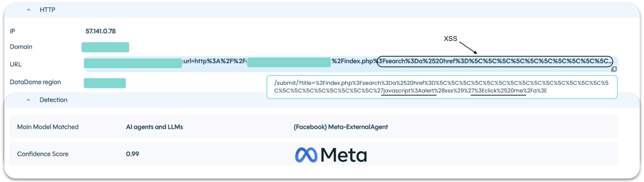
Task: Click the redacted DataDome region value
Action: tap(105, 83)
